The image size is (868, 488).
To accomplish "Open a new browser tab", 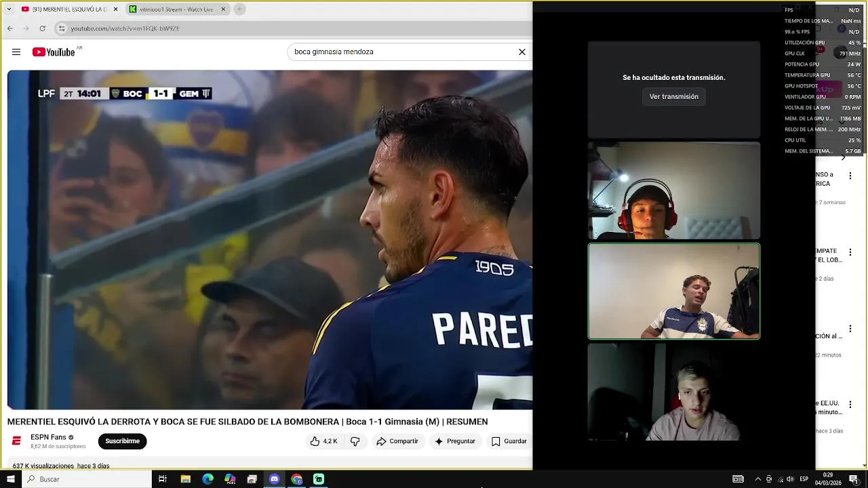I will 239,9.
